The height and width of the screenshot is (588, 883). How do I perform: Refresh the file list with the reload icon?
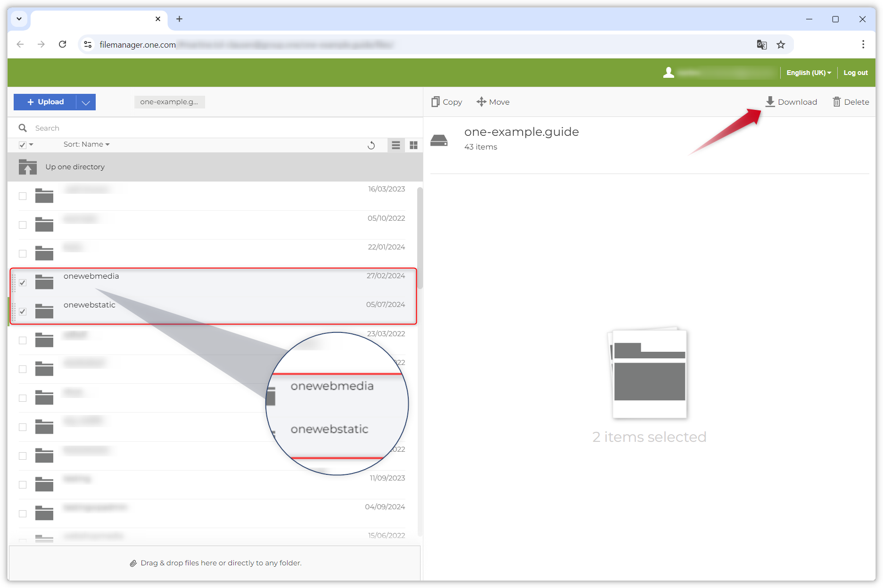(371, 145)
